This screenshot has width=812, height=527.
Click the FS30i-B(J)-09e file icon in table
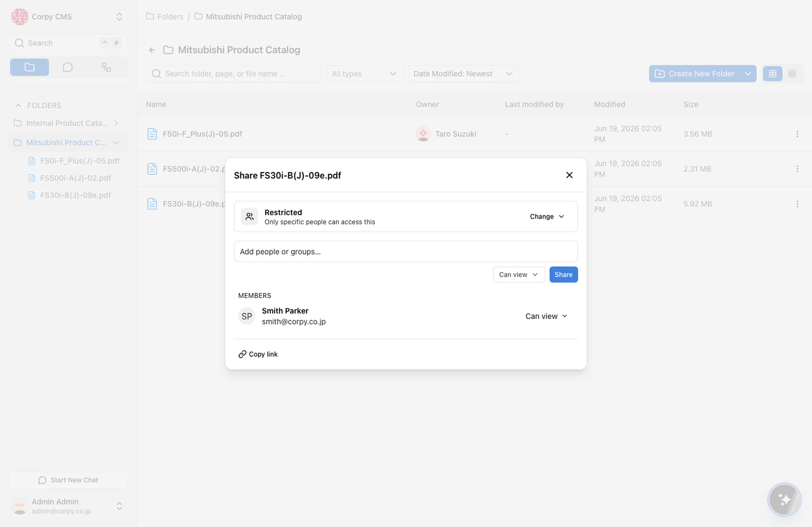152,204
